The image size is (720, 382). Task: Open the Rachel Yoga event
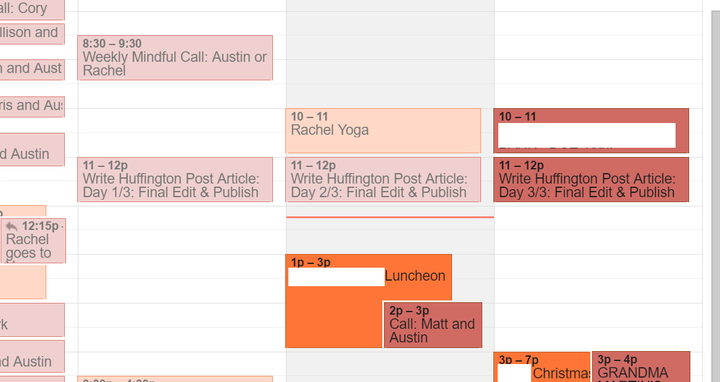(x=383, y=131)
